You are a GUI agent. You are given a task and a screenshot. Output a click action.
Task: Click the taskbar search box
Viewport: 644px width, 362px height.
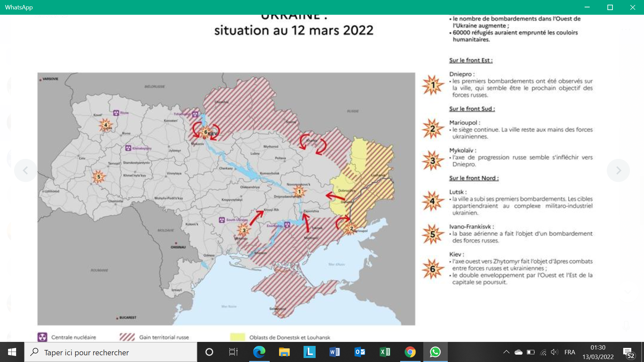(111, 352)
